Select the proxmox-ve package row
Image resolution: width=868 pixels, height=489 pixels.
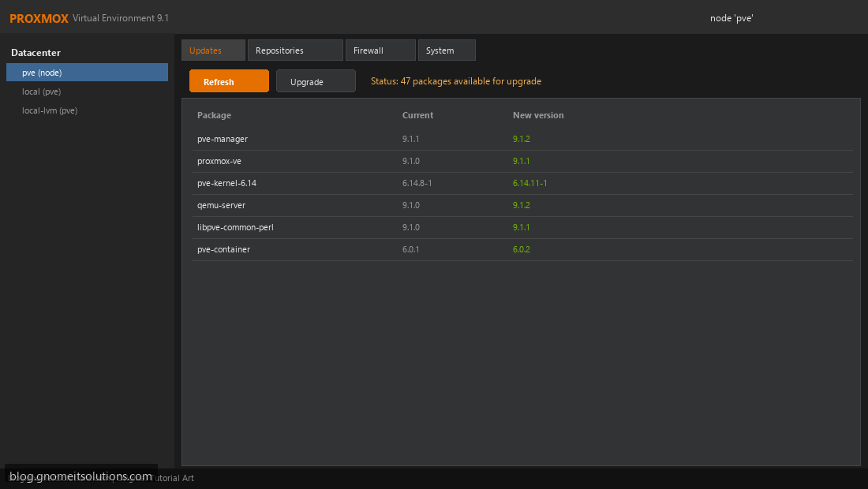522,161
